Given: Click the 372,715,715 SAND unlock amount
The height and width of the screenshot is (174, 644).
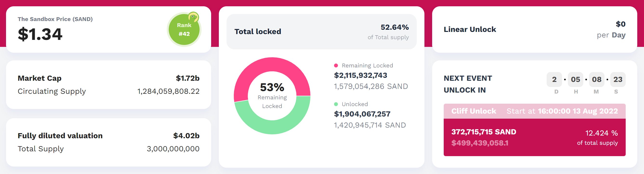Looking at the screenshot, I should pyautogui.click(x=483, y=132).
